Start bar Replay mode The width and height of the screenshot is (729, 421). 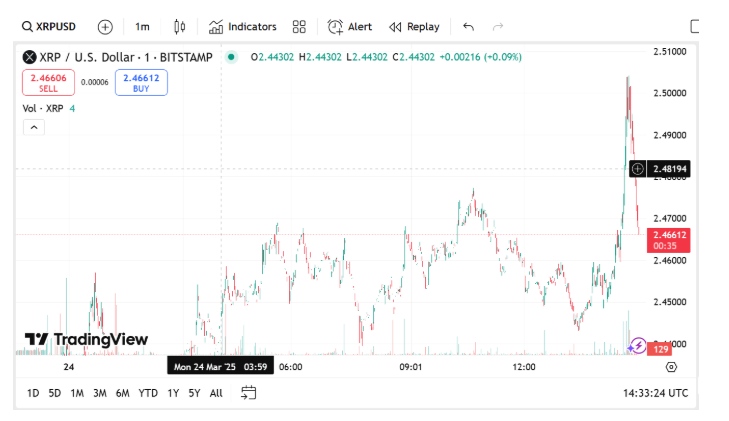pos(414,27)
